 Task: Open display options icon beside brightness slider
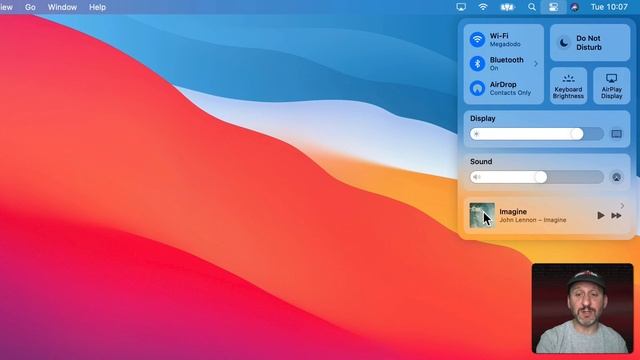point(616,134)
